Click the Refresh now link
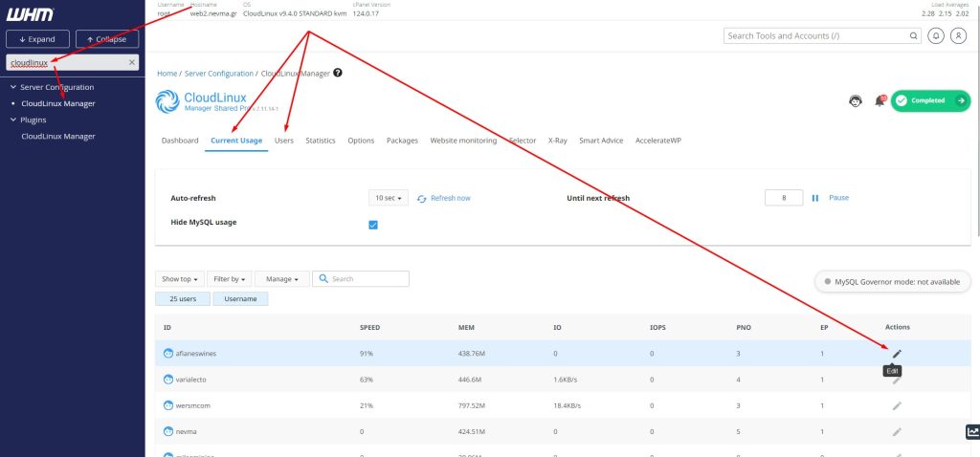Image resolution: width=980 pixels, height=457 pixels. [x=450, y=198]
